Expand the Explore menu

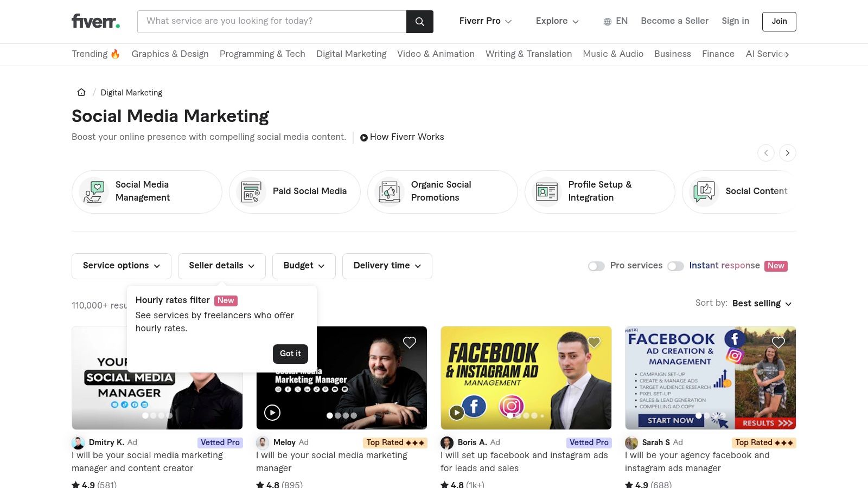coord(557,21)
